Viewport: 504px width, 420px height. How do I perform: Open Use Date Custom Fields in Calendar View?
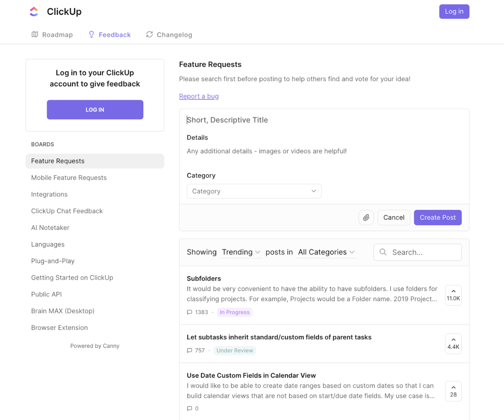(x=251, y=375)
